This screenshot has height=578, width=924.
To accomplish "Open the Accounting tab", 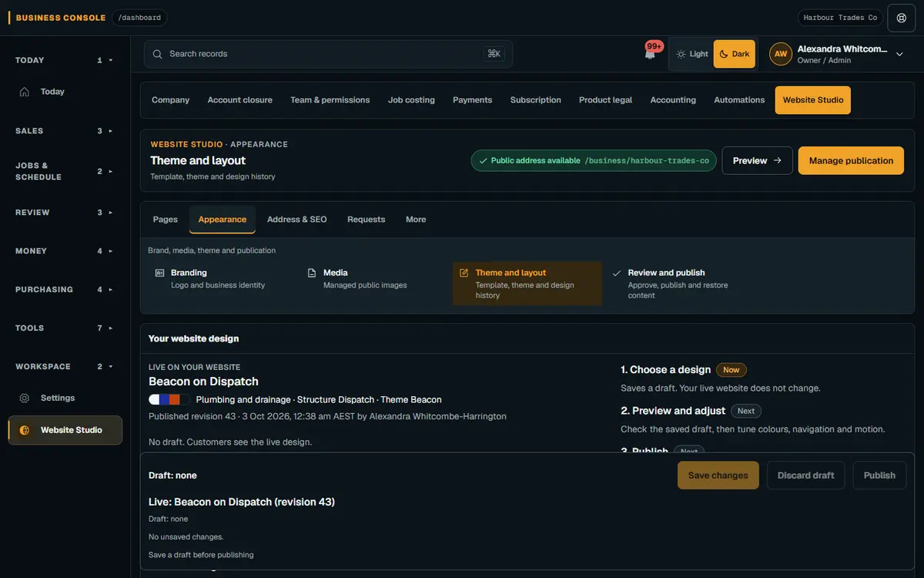I will (673, 100).
